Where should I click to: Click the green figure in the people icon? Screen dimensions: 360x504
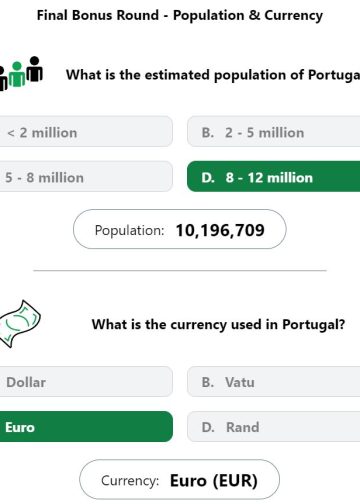pos(17,75)
